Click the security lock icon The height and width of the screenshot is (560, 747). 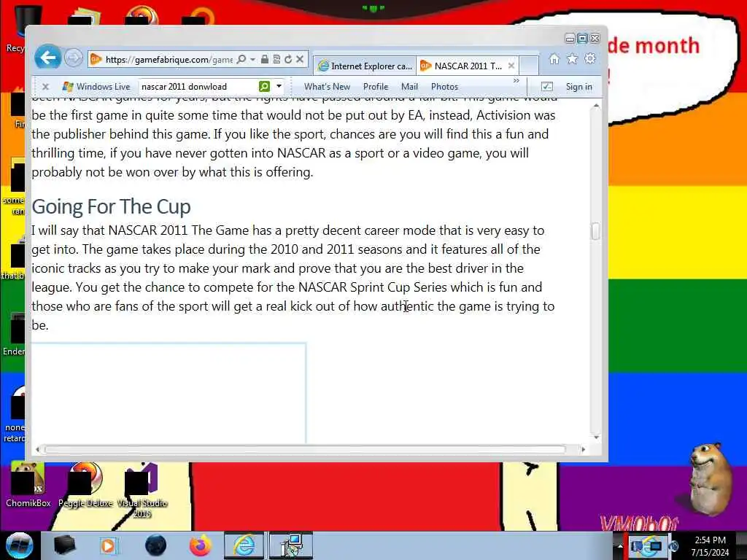264,59
